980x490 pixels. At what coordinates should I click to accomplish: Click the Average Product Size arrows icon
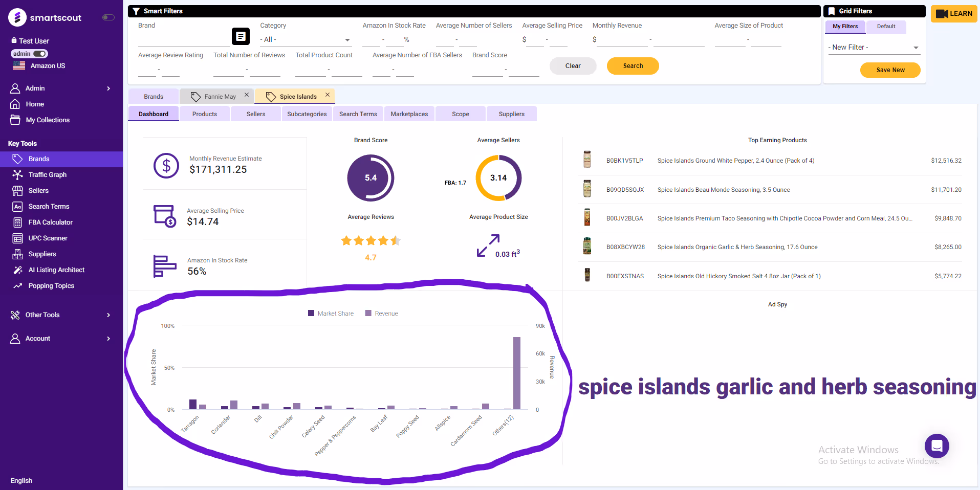click(488, 246)
